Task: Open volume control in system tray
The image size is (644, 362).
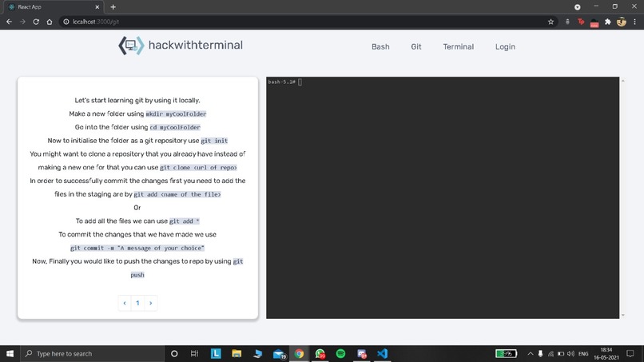Action: point(571,354)
